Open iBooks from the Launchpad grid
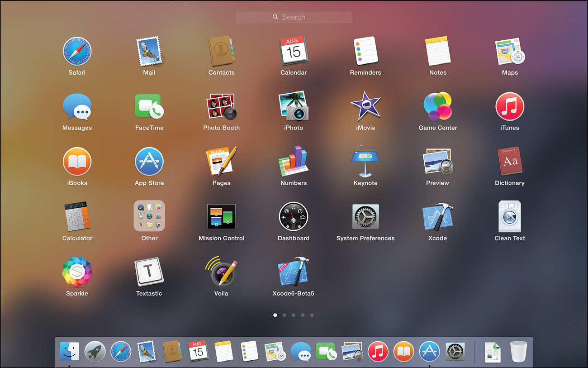 (x=77, y=162)
